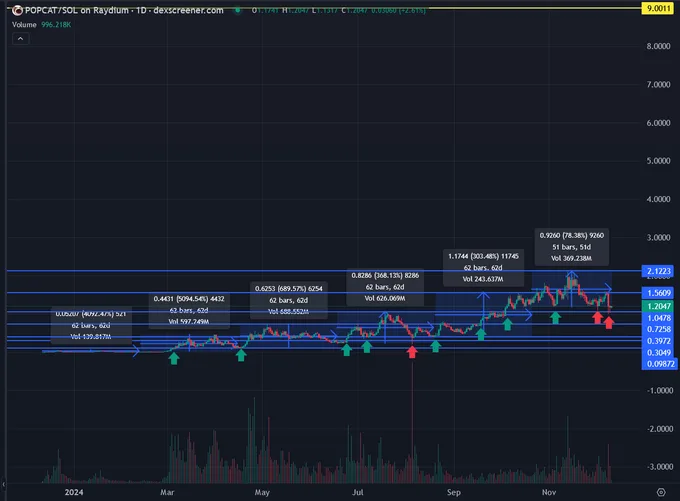This screenshot has width=680, height=501.
Task: Click the volume value 996.218K
Action: 56,25
